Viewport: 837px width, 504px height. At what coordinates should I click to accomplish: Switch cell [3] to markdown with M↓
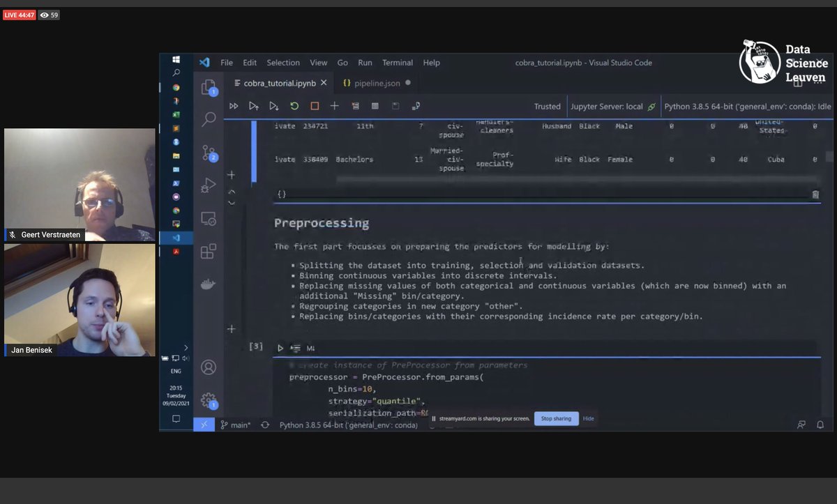pos(310,348)
